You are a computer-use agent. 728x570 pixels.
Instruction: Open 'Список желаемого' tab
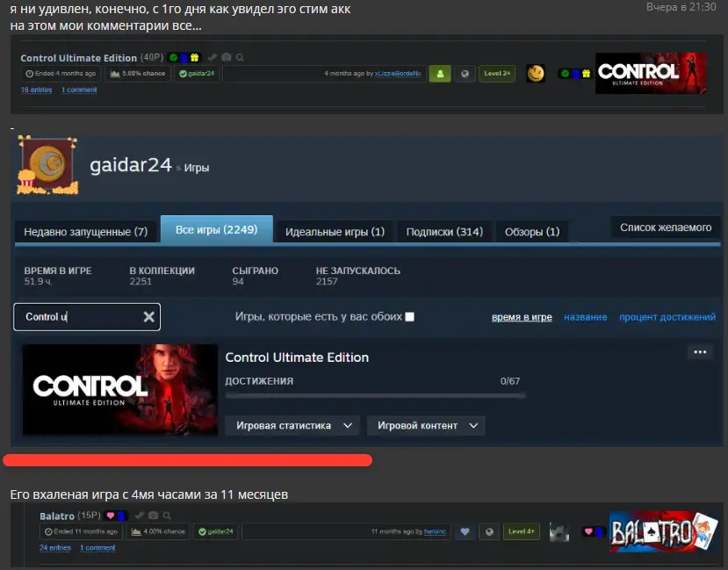point(666,227)
